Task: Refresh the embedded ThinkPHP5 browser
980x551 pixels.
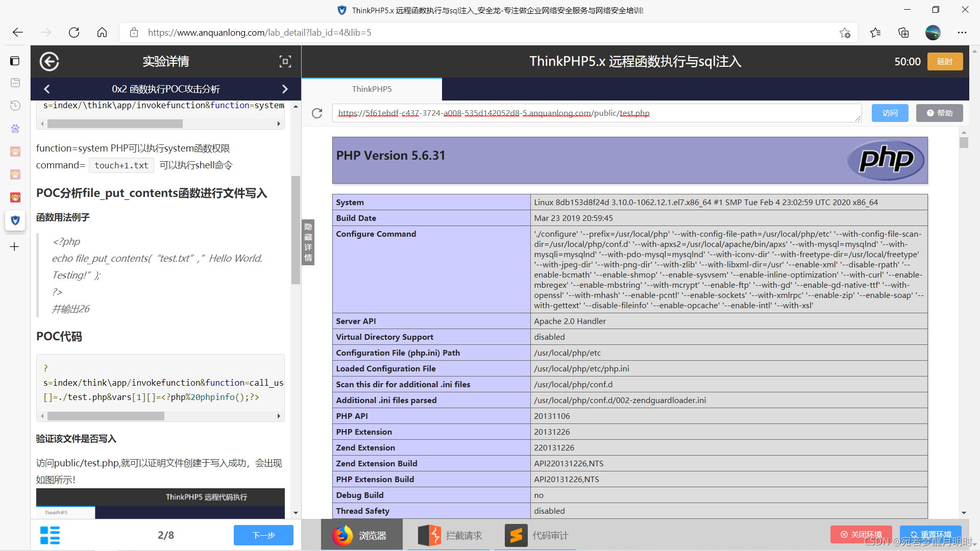Action: click(317, 113)
